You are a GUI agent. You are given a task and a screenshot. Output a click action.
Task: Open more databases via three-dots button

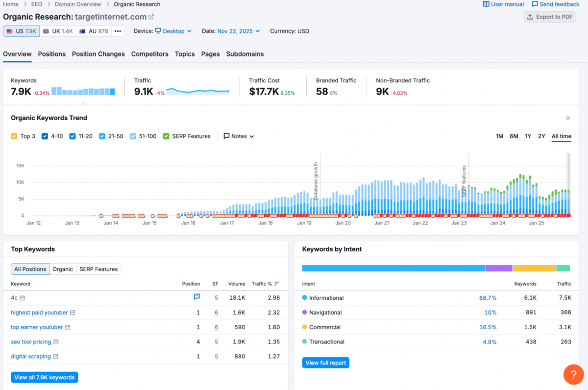click(x=118, y=31)
